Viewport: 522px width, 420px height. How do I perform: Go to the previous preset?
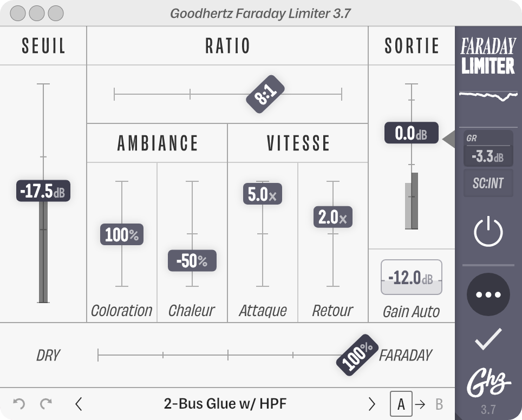coord(79,404)
